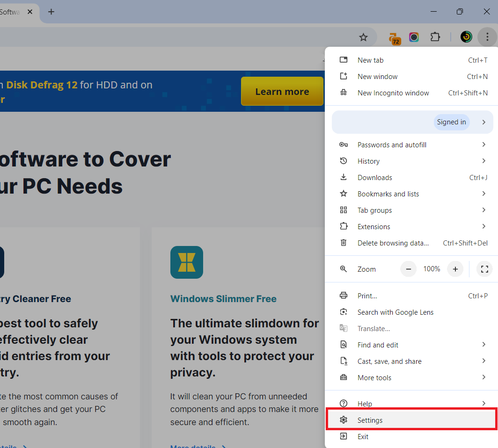Image resolution: width=498 pixels, height=448 pixels.
Task: Choose New Incognito window entry
Action: pos(411,93)
